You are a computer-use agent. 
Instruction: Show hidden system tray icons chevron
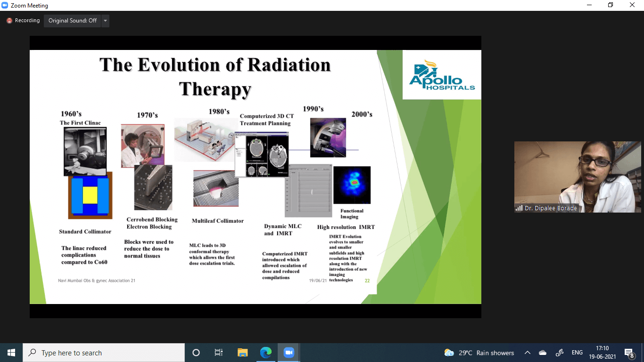pyautogui.click(x=528, y=353)
